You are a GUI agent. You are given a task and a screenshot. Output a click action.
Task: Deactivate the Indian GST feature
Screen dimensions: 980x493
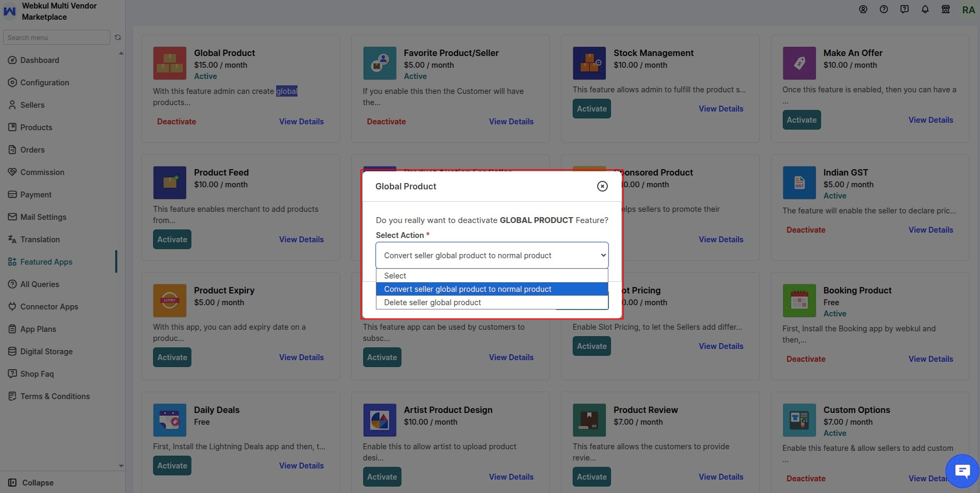coord(806,230)
